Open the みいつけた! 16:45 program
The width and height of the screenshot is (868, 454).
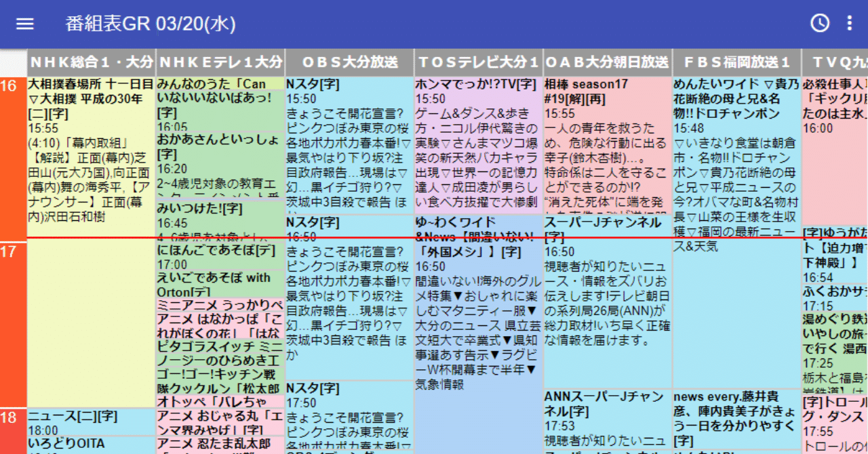220,221
